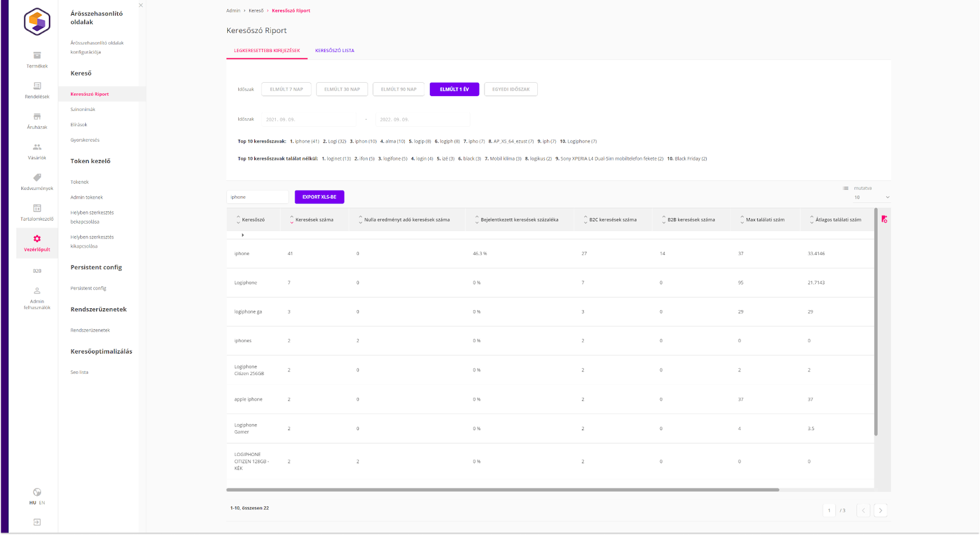980x535 pixels.
Task: Click Kereső breadcrumb link
Action: [256, 10]
